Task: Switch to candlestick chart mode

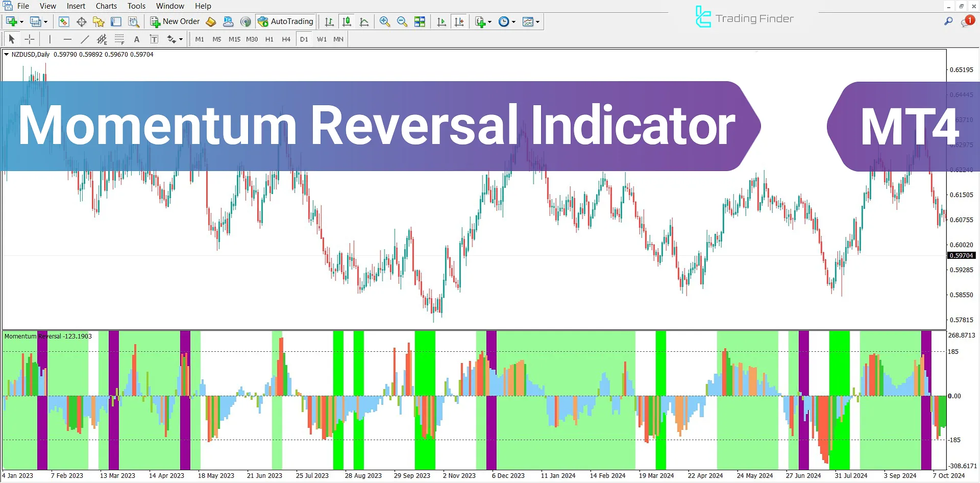Action: [347, 21]
